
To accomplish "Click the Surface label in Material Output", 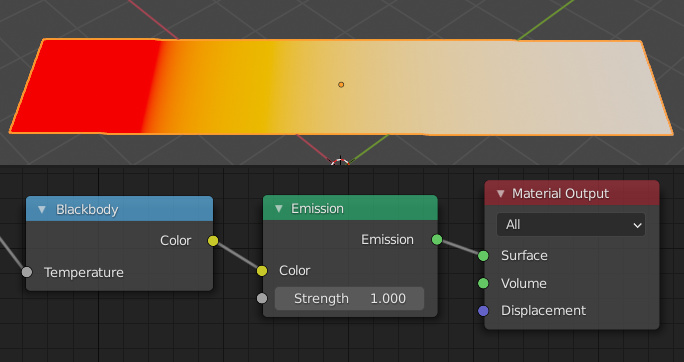I will (524, 256).
